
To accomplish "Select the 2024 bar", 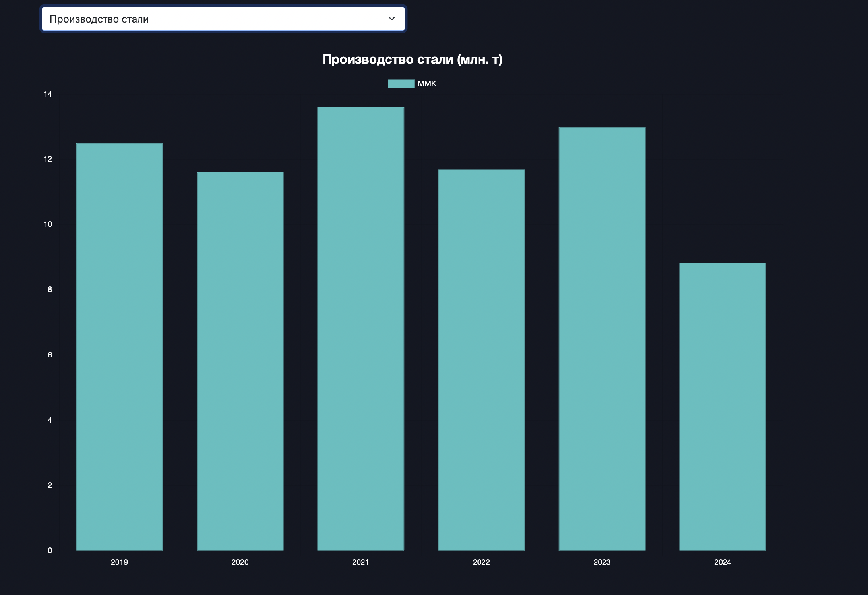I will pos(723,406).
